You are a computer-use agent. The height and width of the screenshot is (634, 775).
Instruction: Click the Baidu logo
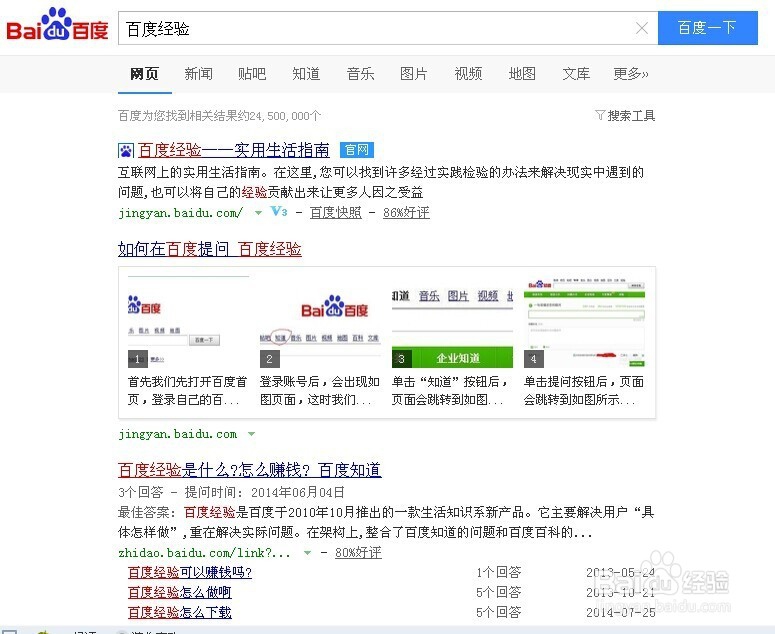57,25
